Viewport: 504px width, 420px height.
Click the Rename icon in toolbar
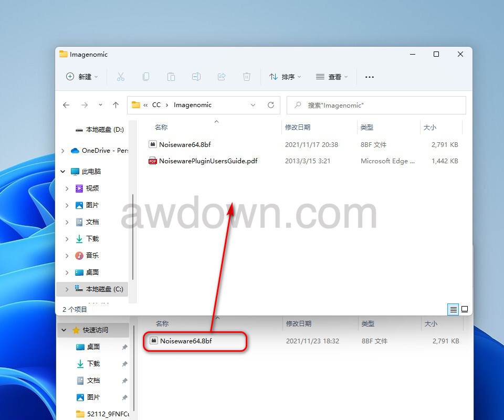click(196, 77)
